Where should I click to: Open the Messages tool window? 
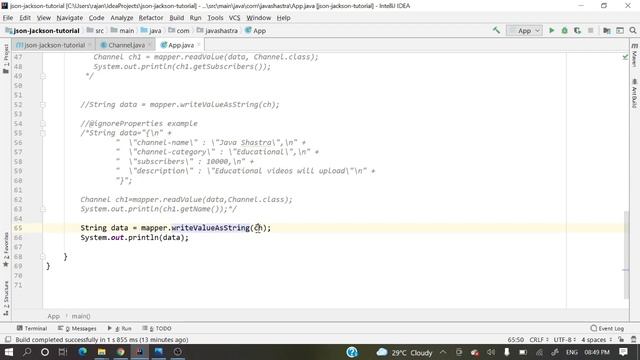(x=77, y=328)
